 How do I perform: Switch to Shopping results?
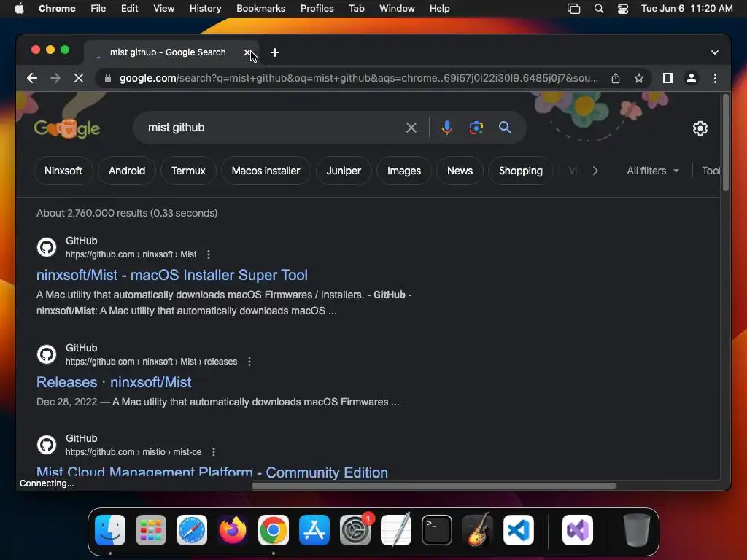click(521, 171)
